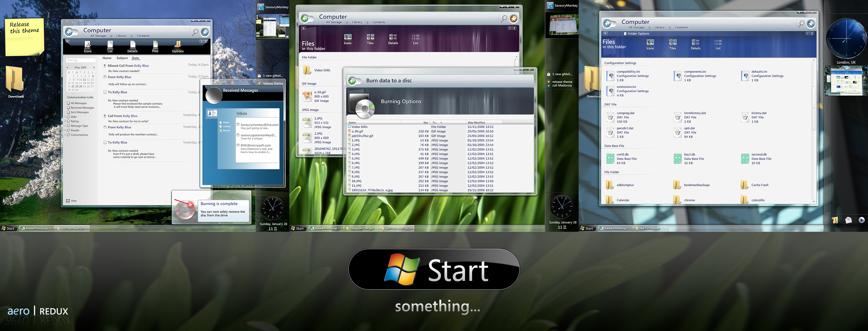Viewport: 868px width, 331px height.
Task: Open the BAXTERS-IMAGES taskbar button
Action: pos(72,229)
